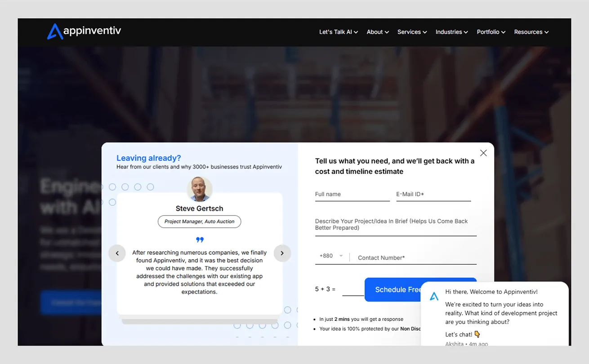Viewport: 589px width, 364px height.
Task: Expand the Services menu
Action: [x=412, y=32]
